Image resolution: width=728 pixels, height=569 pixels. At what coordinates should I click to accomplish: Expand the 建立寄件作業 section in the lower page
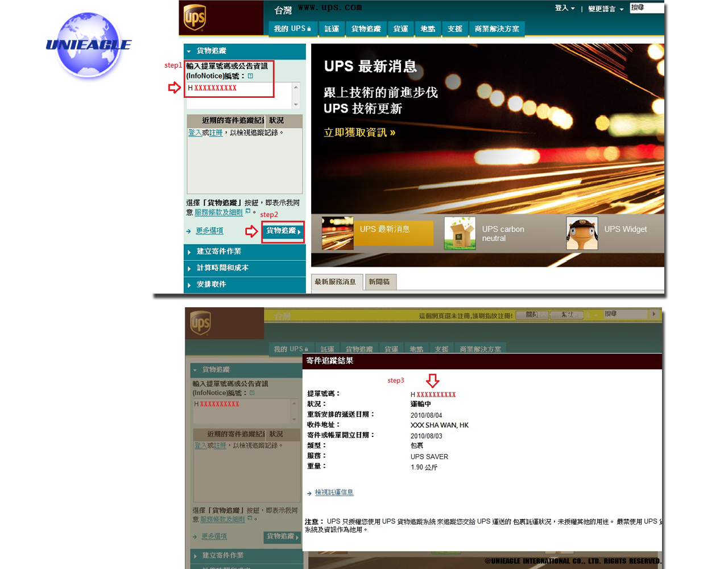[246, 555]
